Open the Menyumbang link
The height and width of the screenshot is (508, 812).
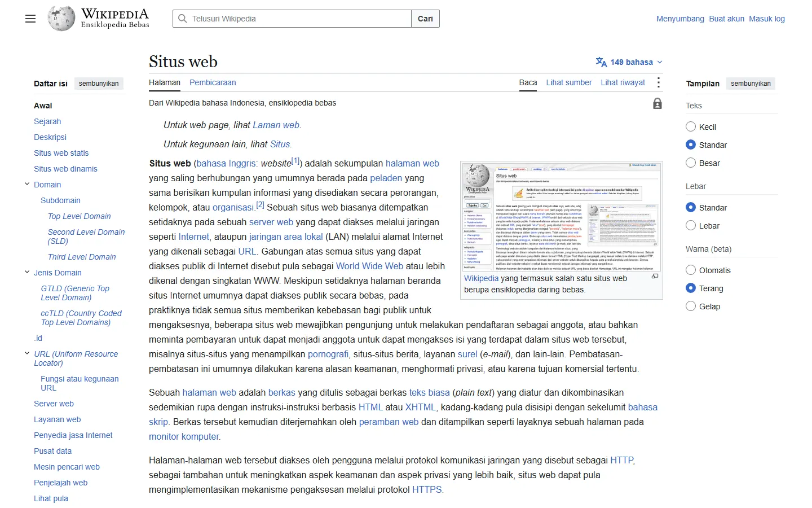point(680,19)
